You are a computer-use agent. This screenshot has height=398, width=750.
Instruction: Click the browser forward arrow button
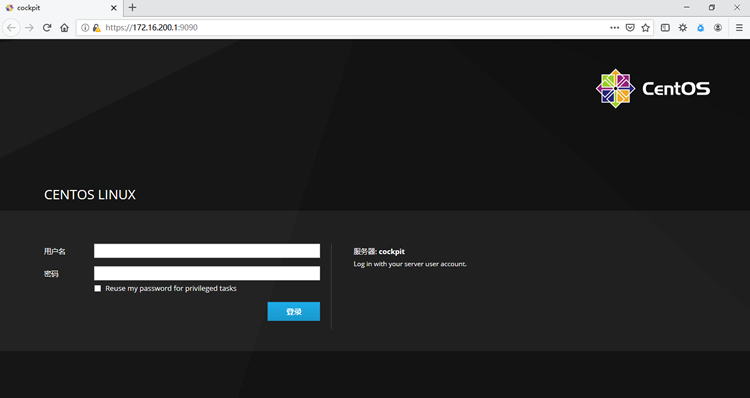tap(30, 28)
